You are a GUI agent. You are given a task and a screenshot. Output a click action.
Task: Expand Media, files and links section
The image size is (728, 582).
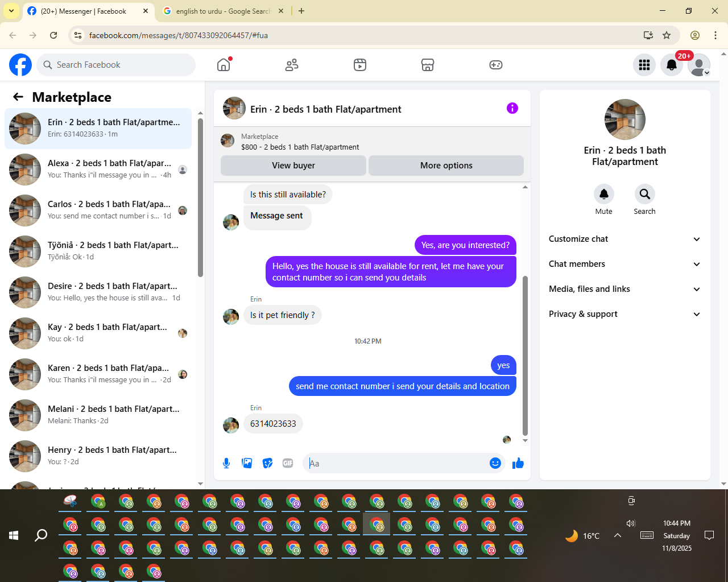pyautogui.click(x=624, y=289)
